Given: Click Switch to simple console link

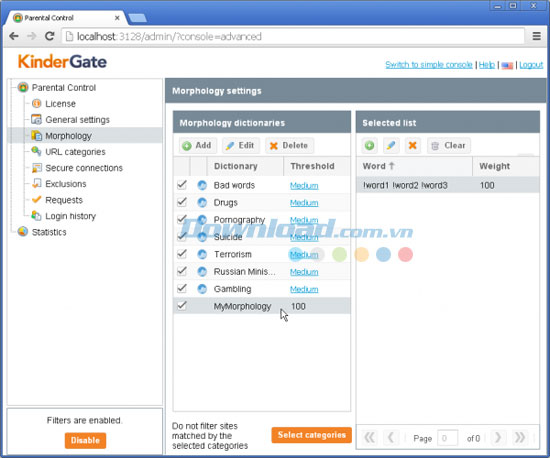Looking at the screenshot, I should (x=429, y=65).
